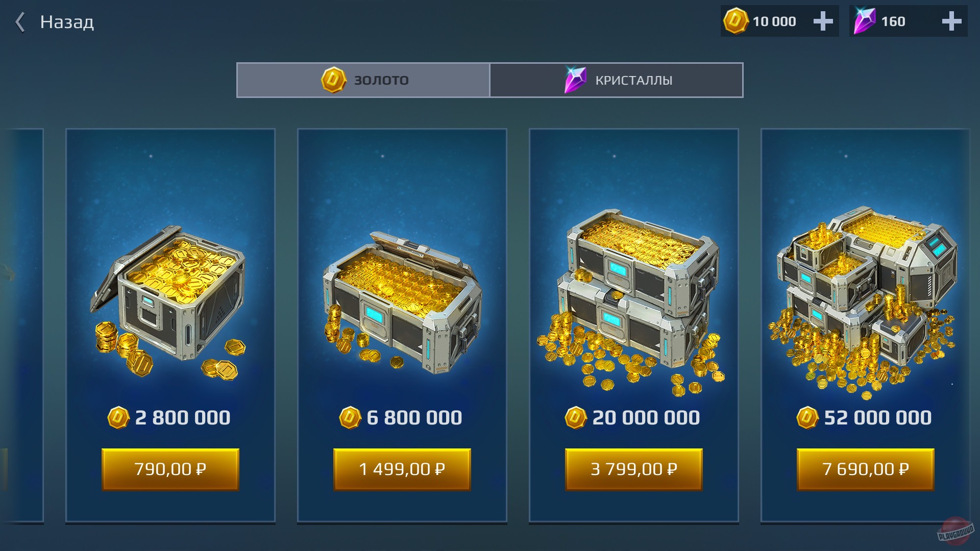Click coin icon beside 6 800 000
Screen dimensions: 980x551
(x=350, y=418)
